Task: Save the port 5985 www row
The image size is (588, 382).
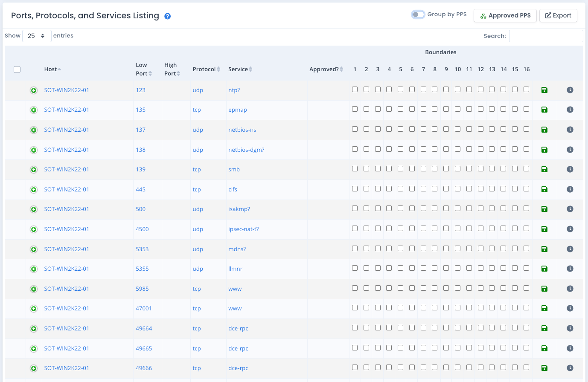Action: 544,289
